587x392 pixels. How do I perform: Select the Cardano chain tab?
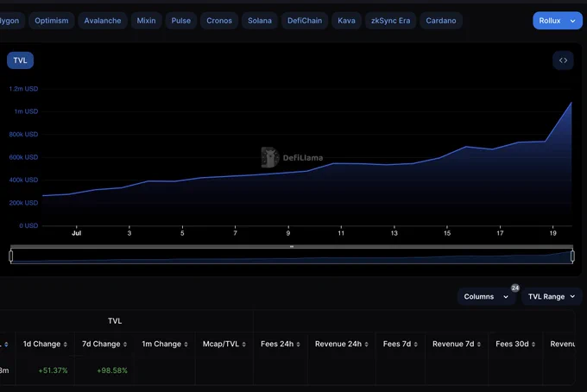(441, 21)
